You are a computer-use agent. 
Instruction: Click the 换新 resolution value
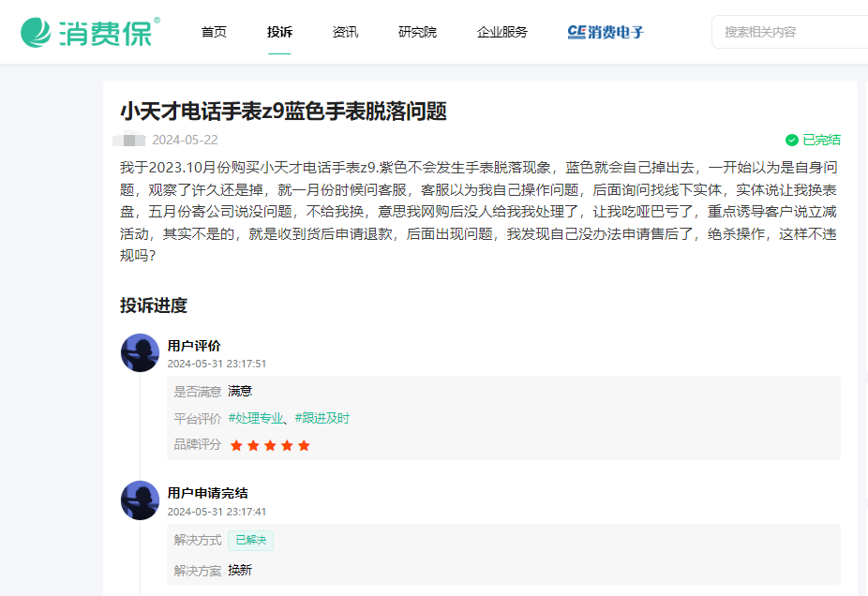(240, 570)
